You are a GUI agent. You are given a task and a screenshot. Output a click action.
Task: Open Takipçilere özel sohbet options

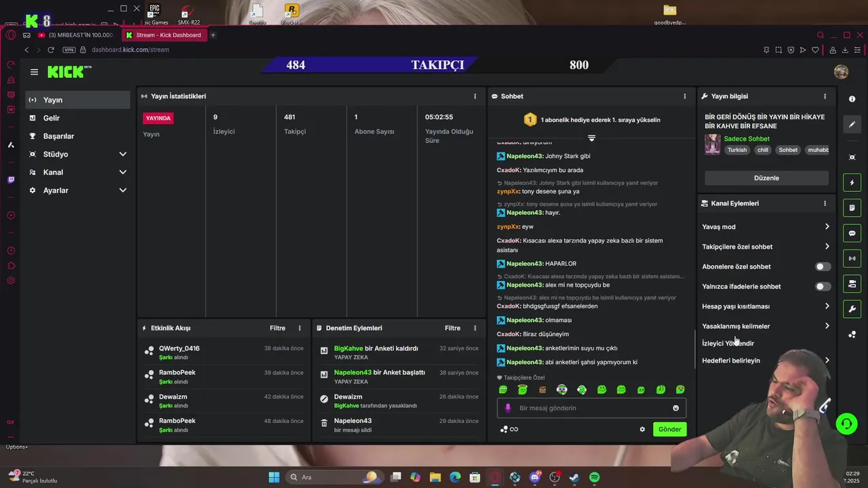click(x=766, y=247)
